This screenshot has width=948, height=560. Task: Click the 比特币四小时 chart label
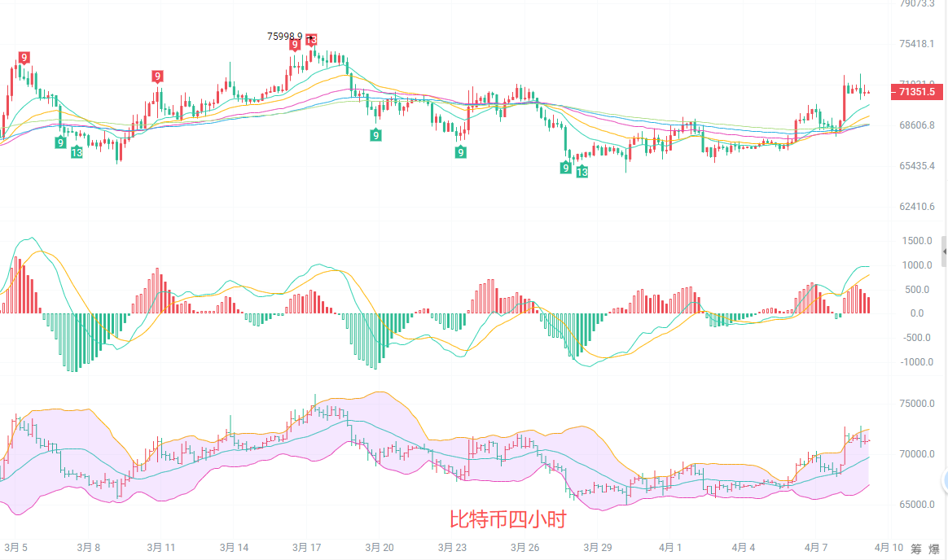coord(507,518)
